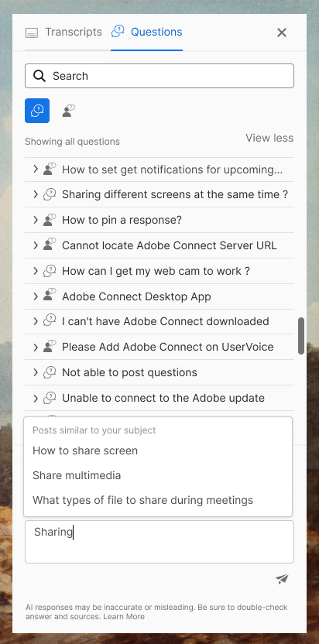Viewport: 319px width, 644px height.
Task: Click the Questions bubble icon in tab header
Action: pyautogui.click(x=118, y=32)
